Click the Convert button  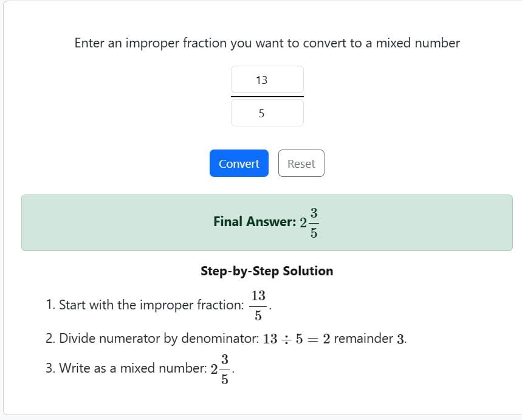(x=238, y=163)
